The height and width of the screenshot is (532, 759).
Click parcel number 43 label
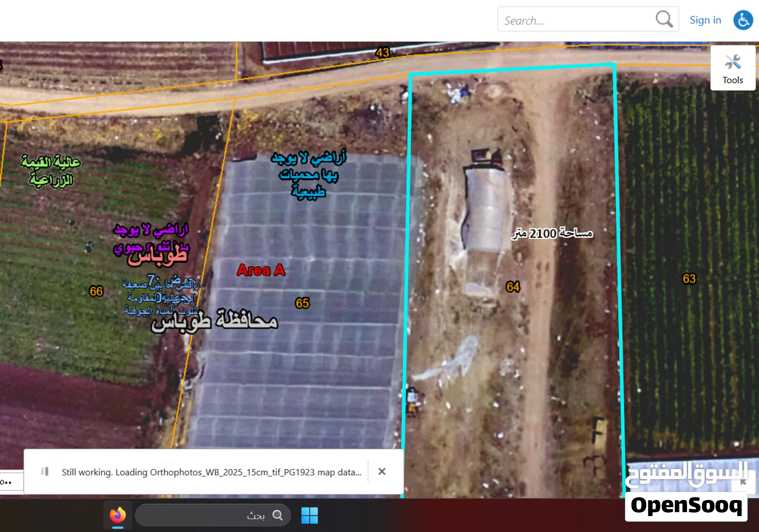click(382, 52)
